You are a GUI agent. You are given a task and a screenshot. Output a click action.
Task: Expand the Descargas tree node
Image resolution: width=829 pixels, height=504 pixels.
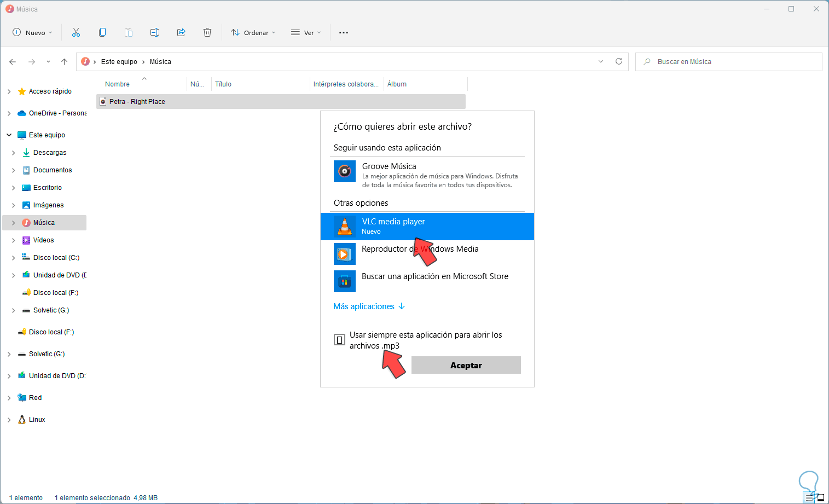coord(14,153)
